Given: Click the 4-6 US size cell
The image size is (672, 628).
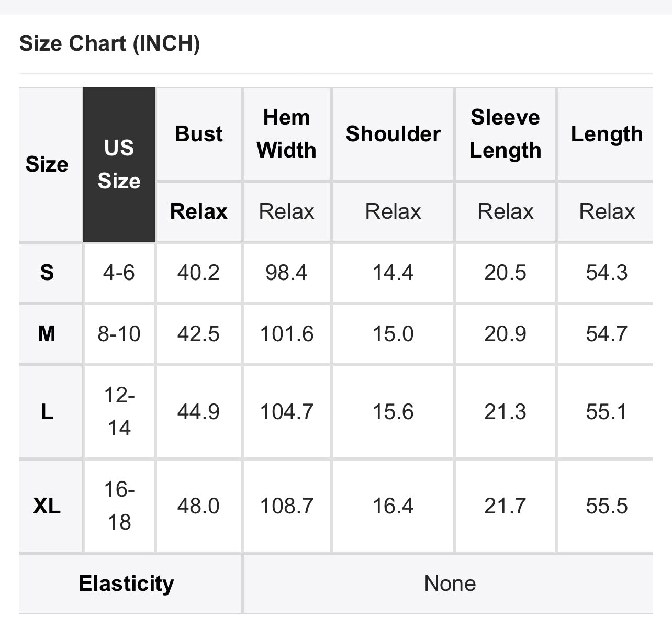Looking at the screenshot, I should click(x=119, y=273).
